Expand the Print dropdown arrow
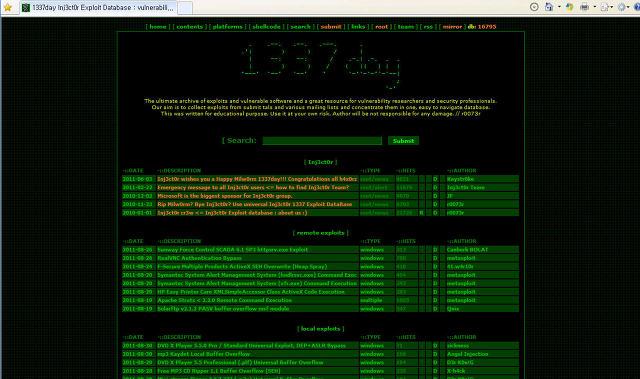The width and height of the screenshot is (640, 379). 594,7
